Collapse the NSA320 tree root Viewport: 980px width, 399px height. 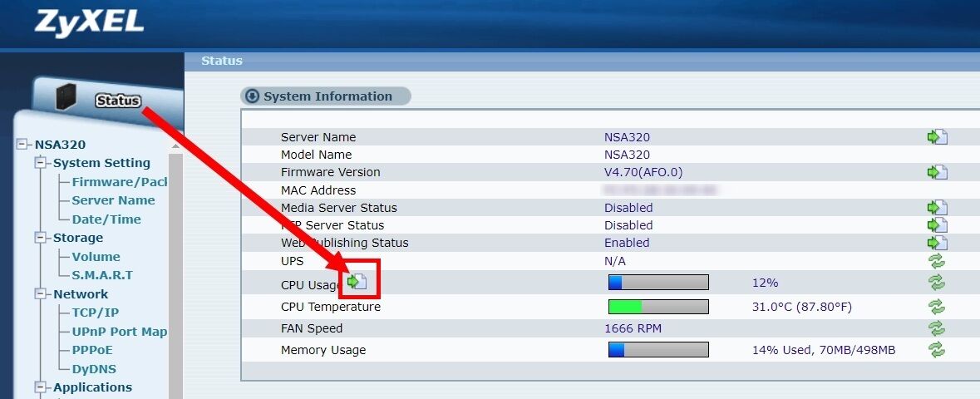pos(23,145)
